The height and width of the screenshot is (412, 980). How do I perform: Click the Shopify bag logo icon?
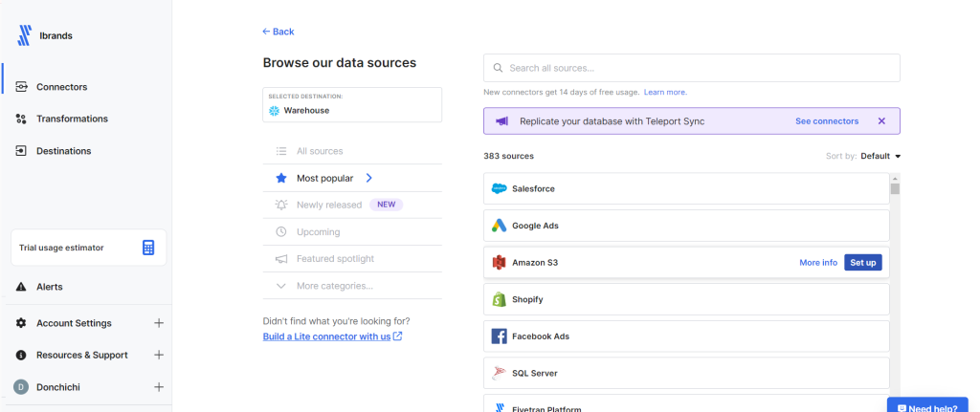(x=499, y=299)
